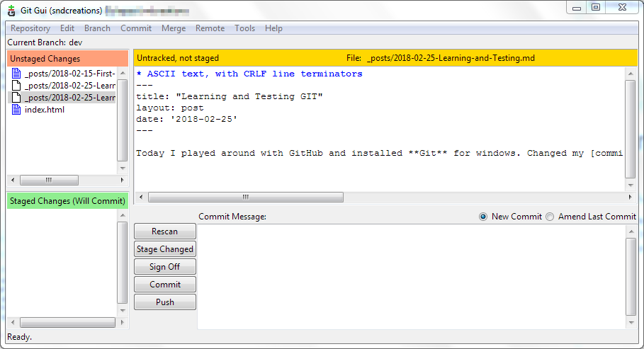Open the Commit menu

pyautogui.click(x=136, y=28)
